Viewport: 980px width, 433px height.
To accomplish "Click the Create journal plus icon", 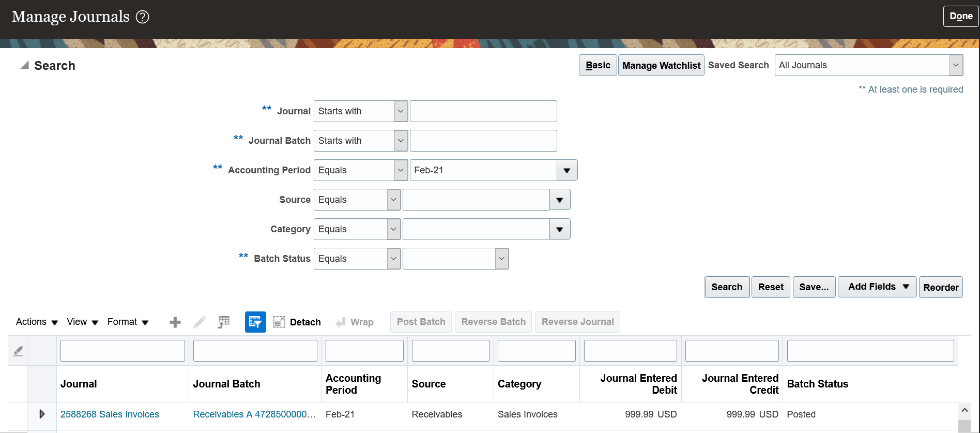I will tap(175, 322).
